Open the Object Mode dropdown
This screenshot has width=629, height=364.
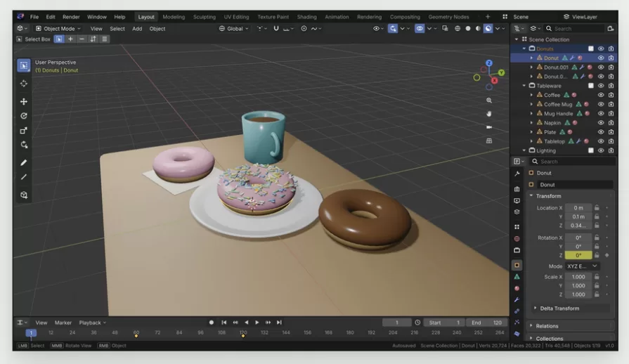click(x=58, y=29)
